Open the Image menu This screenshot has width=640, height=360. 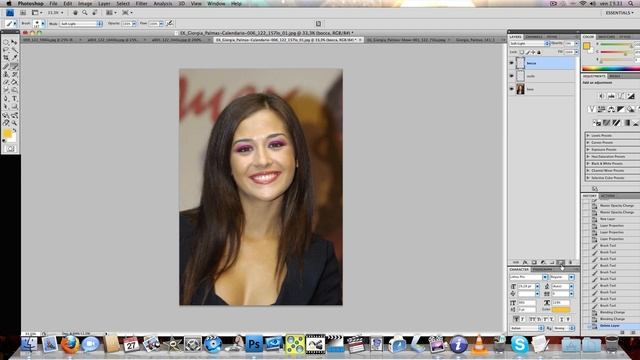pyautogui.click(x=85, y=3)
